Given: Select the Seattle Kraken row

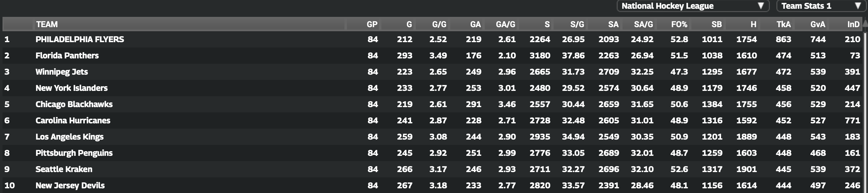Looking at the screenshot, I should (x=64, y=169).
